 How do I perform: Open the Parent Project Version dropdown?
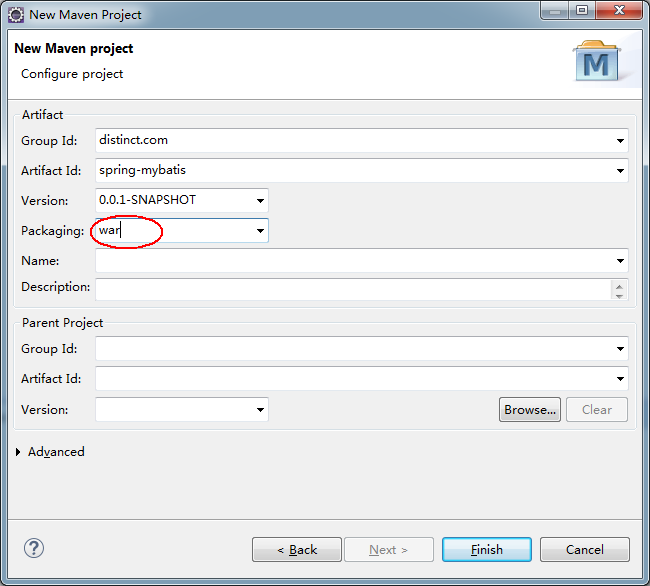(x=260, y=410)
